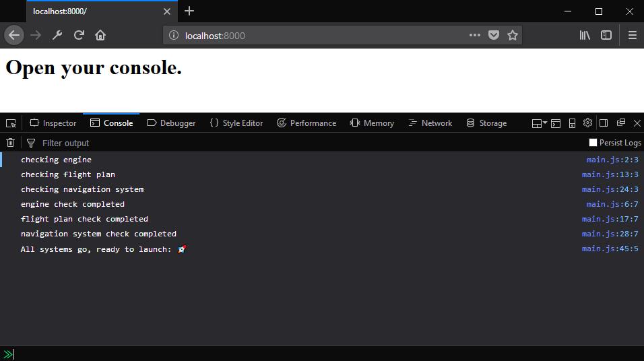Image resolution: width=644 pixels, height=361 pixels.
Task: Bookmark this page with the star
Action: [513, 35]
